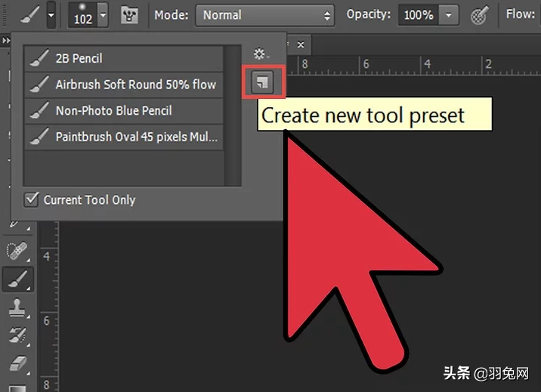Screen dimensions: 541x392
Task: Open the tool preset panel gear menu
Action: [261, 54]
